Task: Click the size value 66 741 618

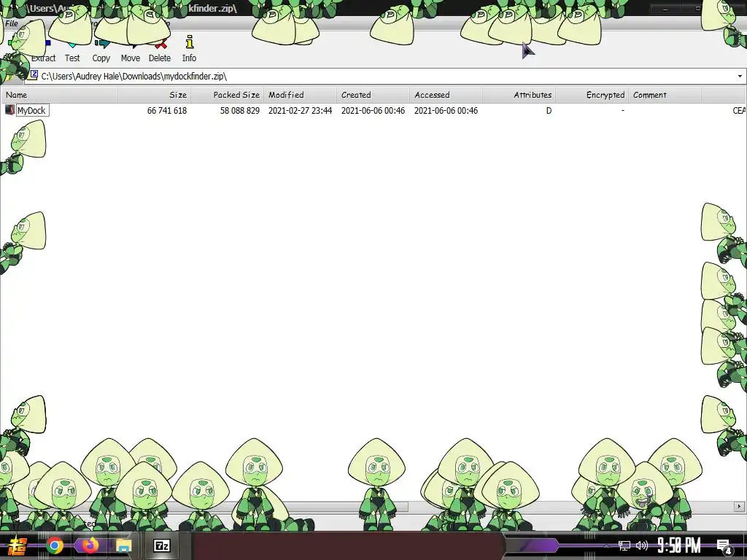Action: click(x=167, y=111)
